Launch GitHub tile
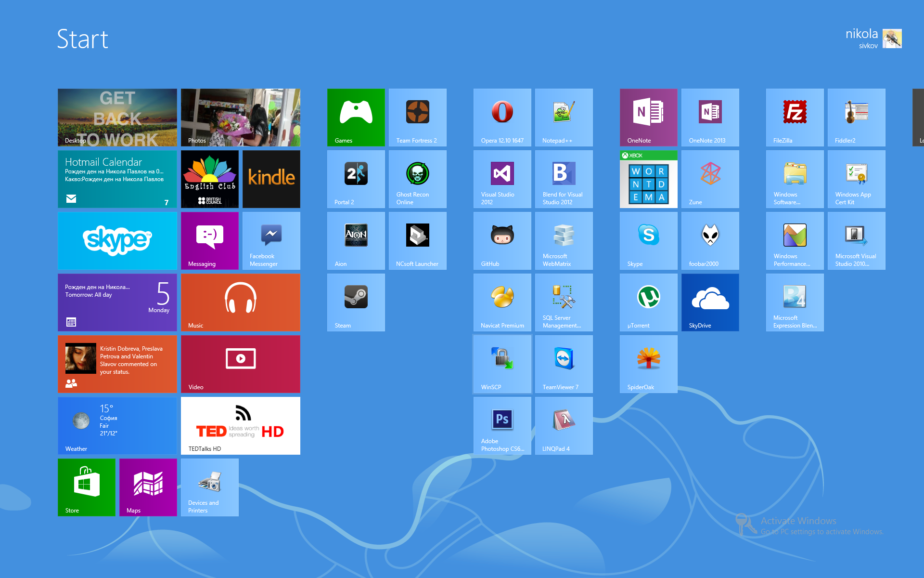924x578 pixels. (x=502, y=241)
